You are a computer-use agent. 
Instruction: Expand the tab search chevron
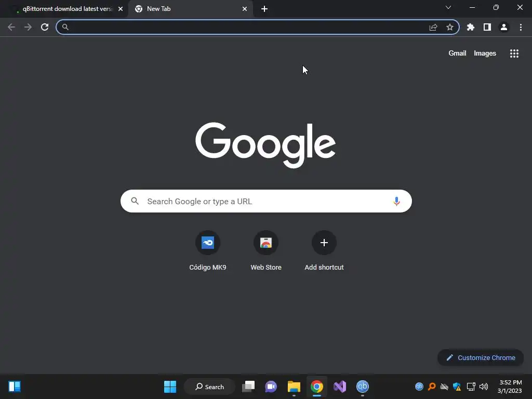coord(448,7)
